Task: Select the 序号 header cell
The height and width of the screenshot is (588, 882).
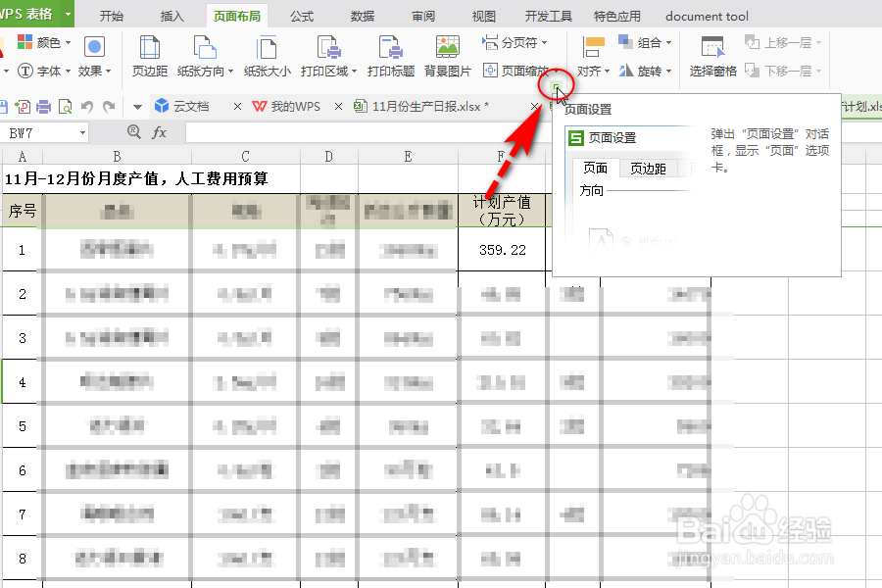Action: click(22, 211)
